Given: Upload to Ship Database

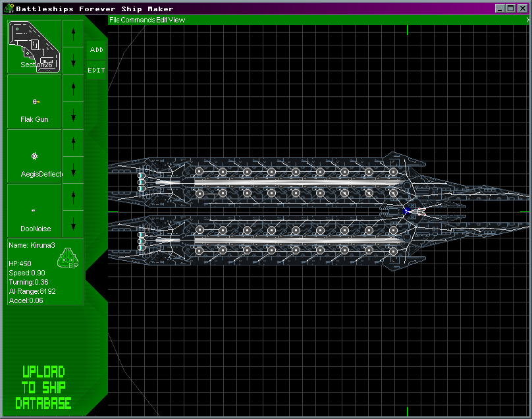Looking at the screenshot, I should coord(43,387).
